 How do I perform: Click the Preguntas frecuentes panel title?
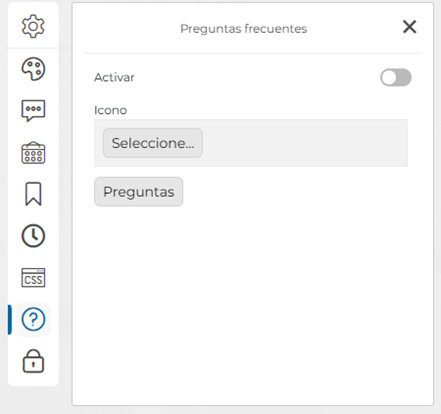tap(244, 29)
